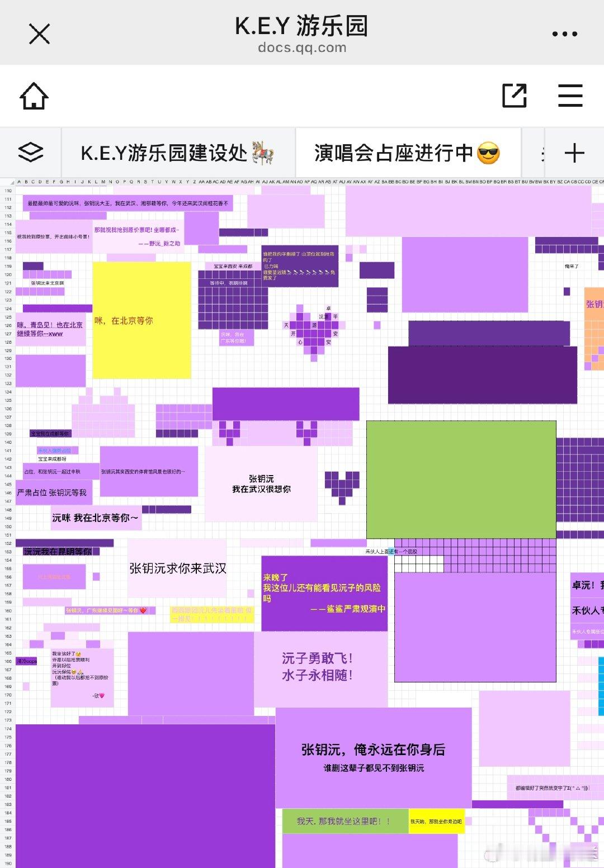
Task: Close the K.E.Y 游乐园 page
Action: tap(39, 34)
